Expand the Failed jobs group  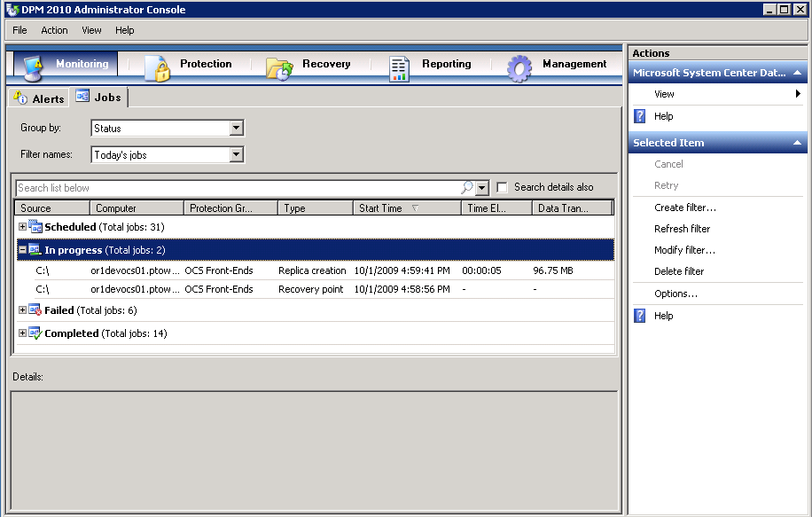tap(22, 309)
